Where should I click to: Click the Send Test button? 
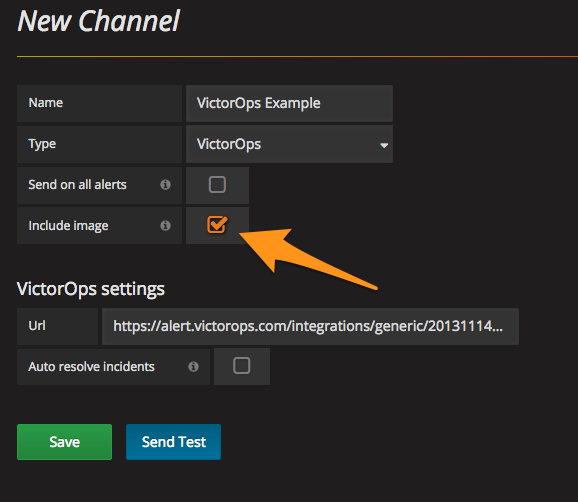point(173,442)
